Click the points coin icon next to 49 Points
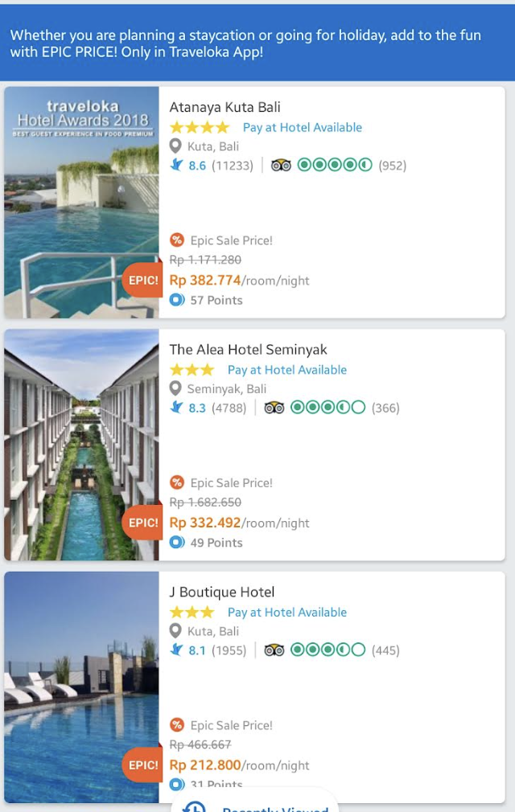 point(177,543)
